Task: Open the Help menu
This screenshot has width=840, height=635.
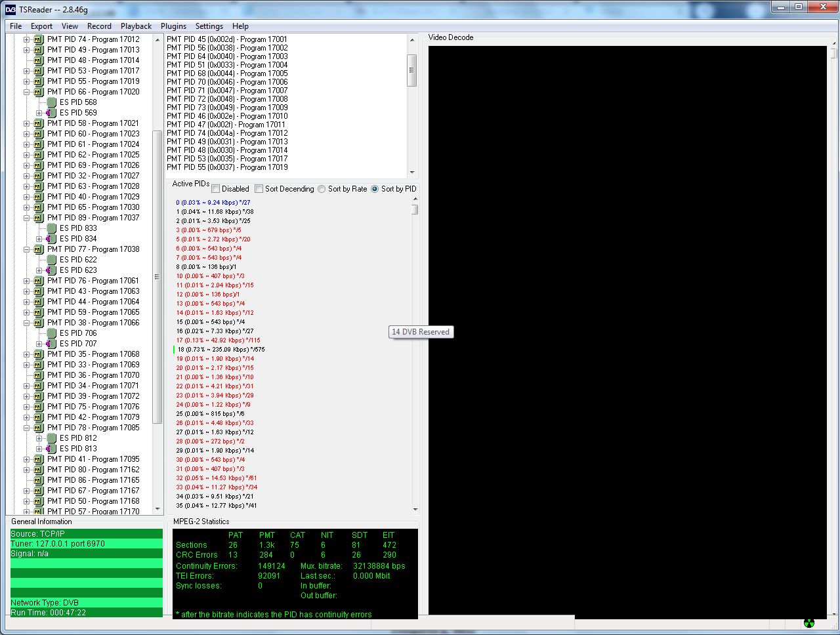Action: tap(240, 26)
